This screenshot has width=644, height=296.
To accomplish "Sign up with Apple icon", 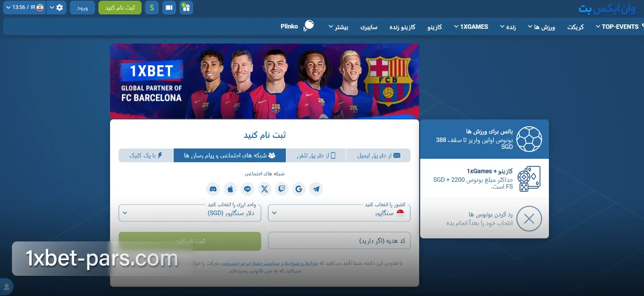I will pos(230,189).
